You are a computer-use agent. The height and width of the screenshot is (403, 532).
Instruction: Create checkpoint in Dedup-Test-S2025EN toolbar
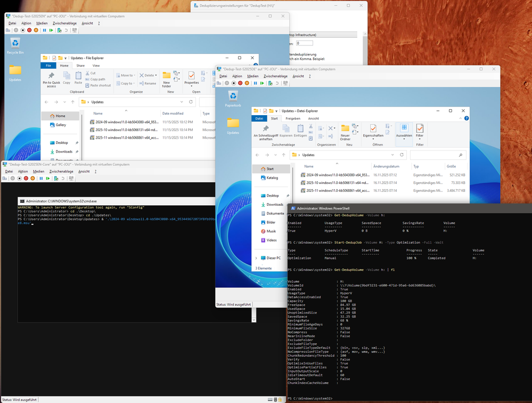(x=59, y=30)
